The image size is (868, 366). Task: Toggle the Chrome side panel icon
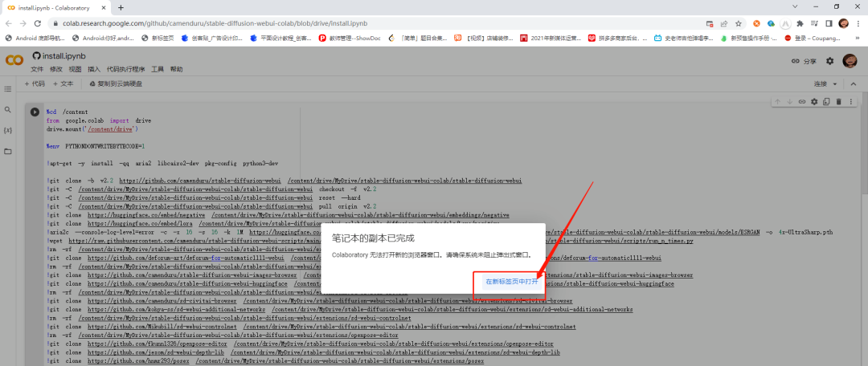829,24
